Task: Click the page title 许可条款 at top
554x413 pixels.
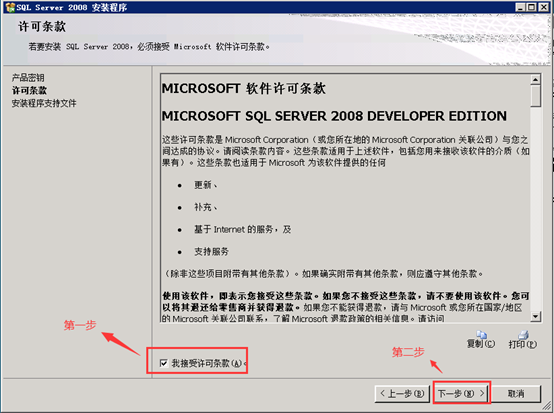Action: 42,26
